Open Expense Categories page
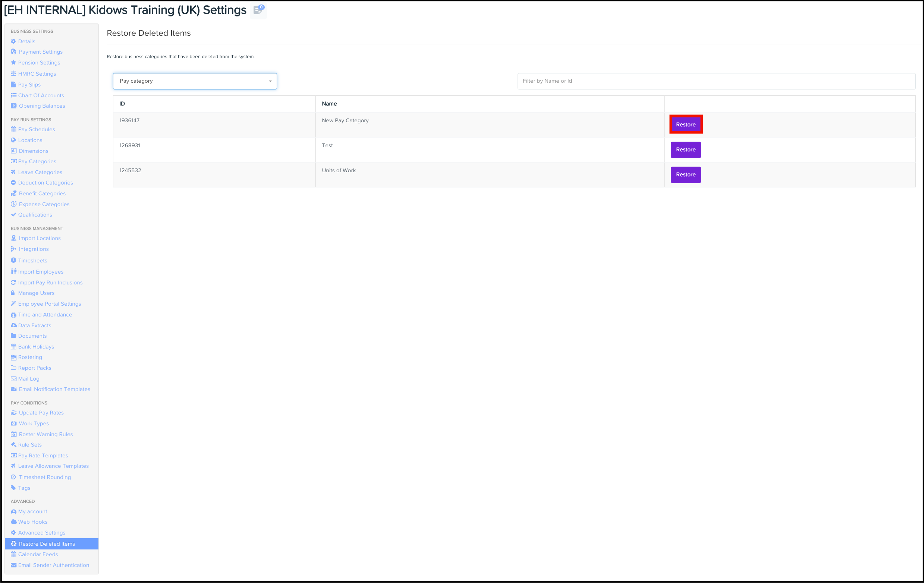Screen dimensions: 924x583 (44, 204)
